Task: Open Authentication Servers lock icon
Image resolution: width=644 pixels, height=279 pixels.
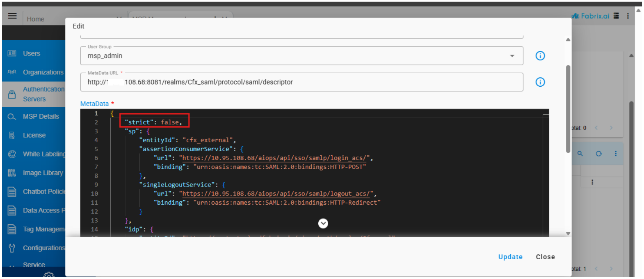Action: (x=12, y=94)
